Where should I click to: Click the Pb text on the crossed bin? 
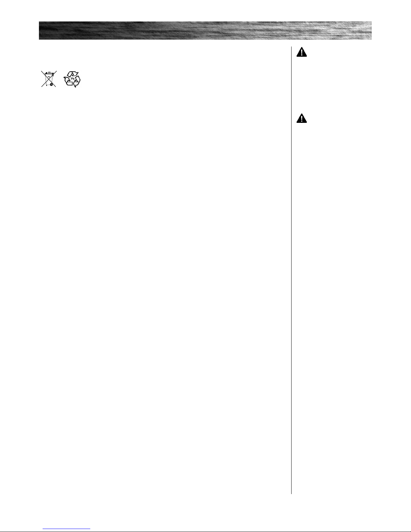[x=49, y=77]
